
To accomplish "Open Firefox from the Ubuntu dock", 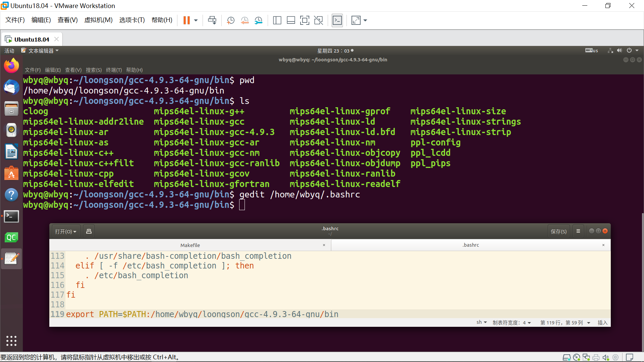I will coord(11,66).
